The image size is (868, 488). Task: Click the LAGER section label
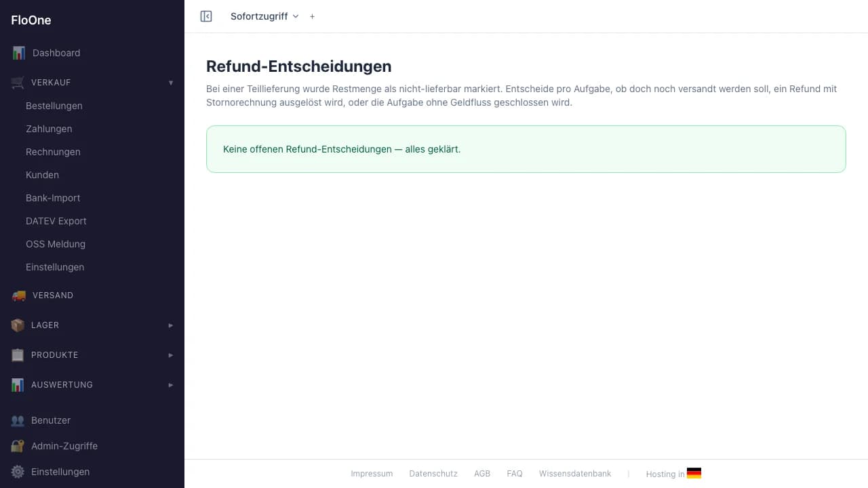[45, 325]
